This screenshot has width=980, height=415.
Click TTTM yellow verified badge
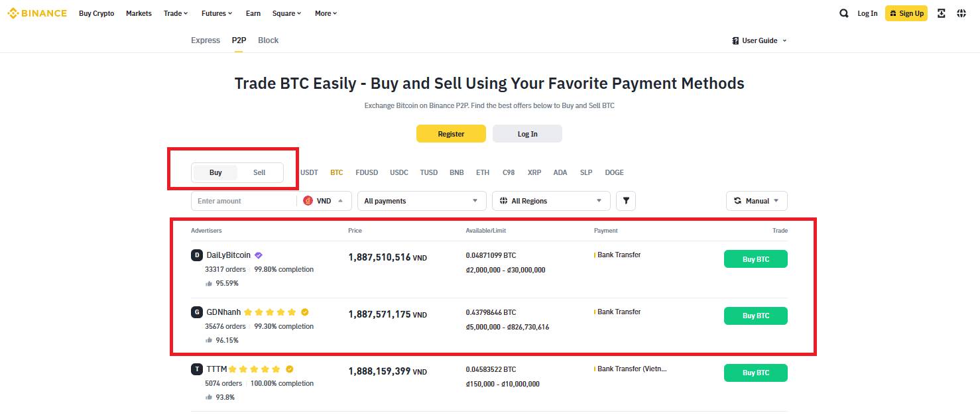click(289, 369)
